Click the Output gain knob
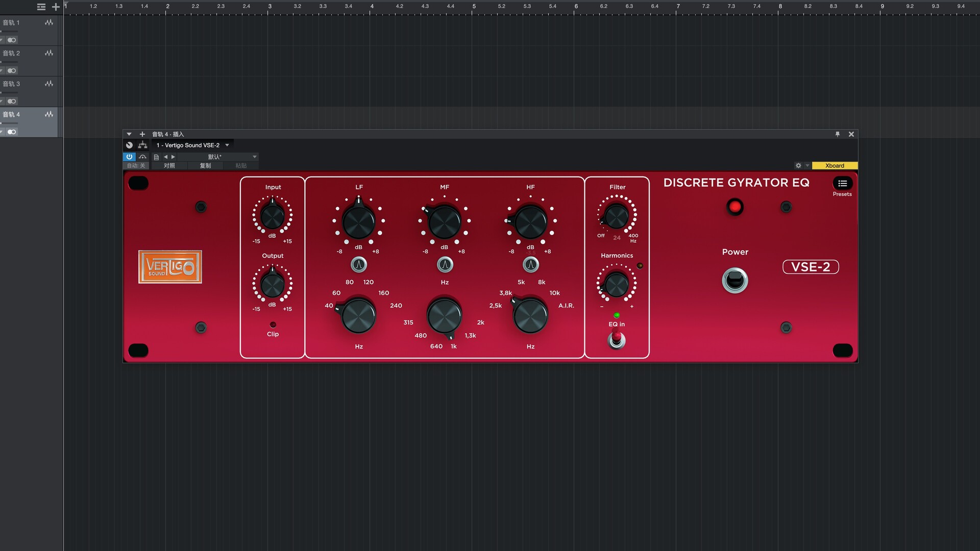This screenshot has width=980, height=551. pos(273,285)
